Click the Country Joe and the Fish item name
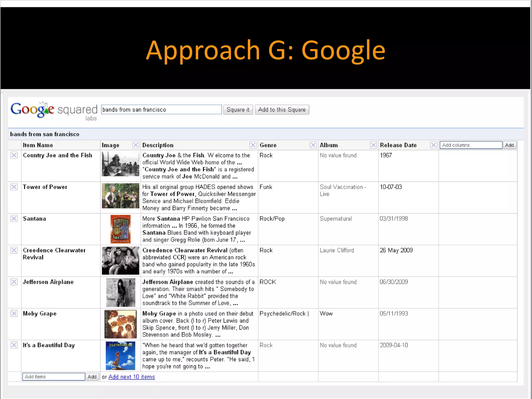Viewport: 532px width, 399px height. (x=57, y=155)
